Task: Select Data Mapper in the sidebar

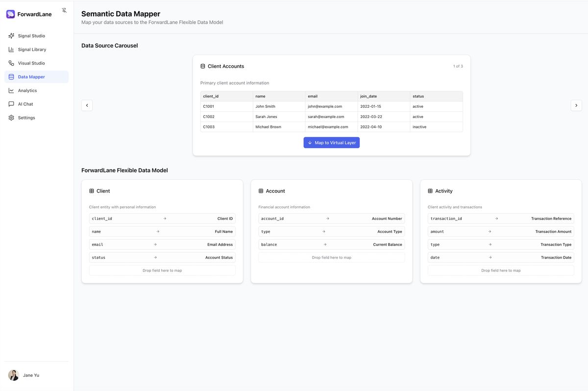Action: pyautogui.click(x=37, y=77)
